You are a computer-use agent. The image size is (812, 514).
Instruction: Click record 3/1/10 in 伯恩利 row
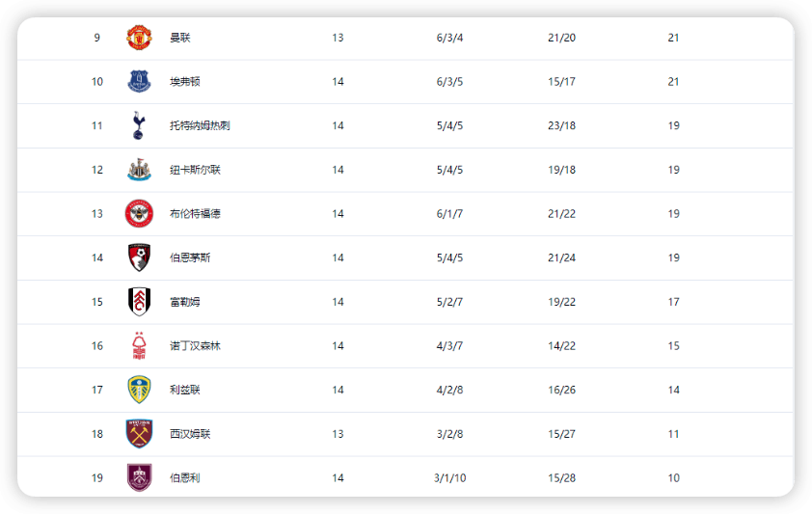click(x=449, y=477)
